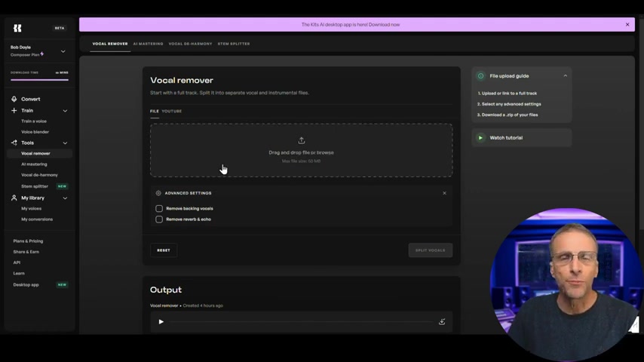Open API link in sidebar
The width and height of the screenshot is (644, 362).
(17, 262)
